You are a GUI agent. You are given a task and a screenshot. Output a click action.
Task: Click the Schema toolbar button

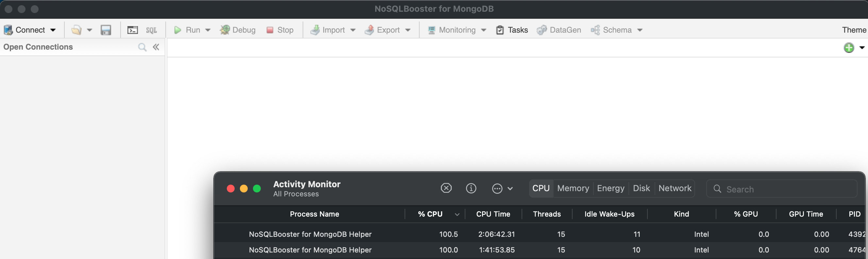click(611, 30)
